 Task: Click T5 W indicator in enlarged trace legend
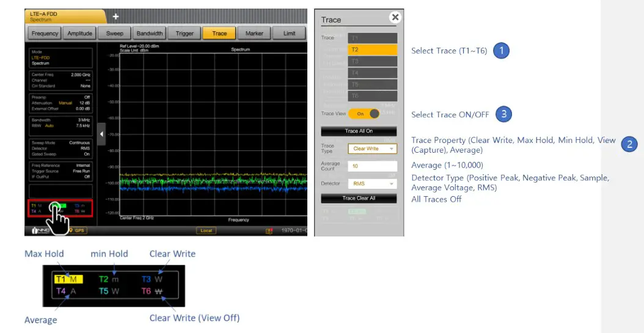(109, 291)
